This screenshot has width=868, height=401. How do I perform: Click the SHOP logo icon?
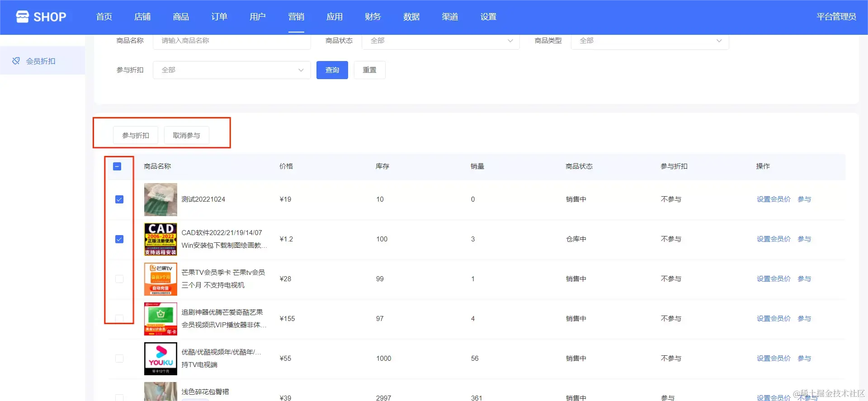[22, 17]
